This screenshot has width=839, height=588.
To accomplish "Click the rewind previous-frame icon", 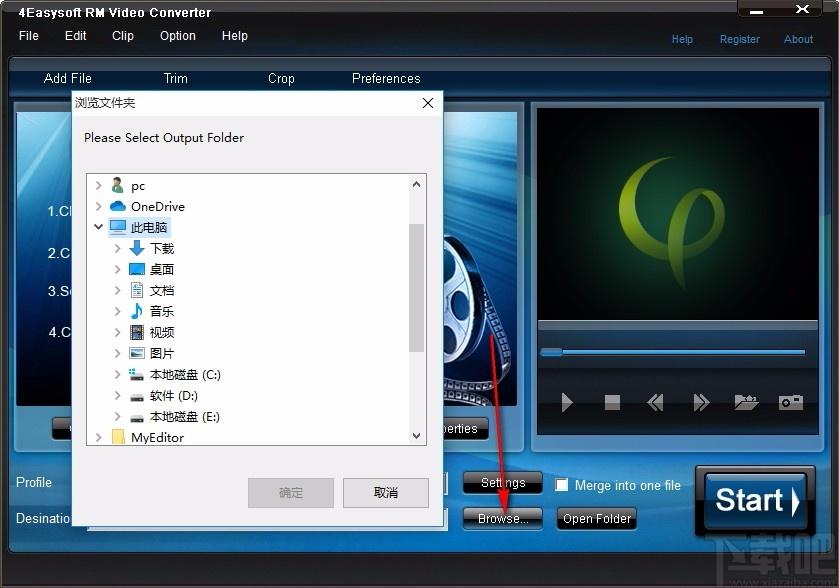I will [655, 402].
